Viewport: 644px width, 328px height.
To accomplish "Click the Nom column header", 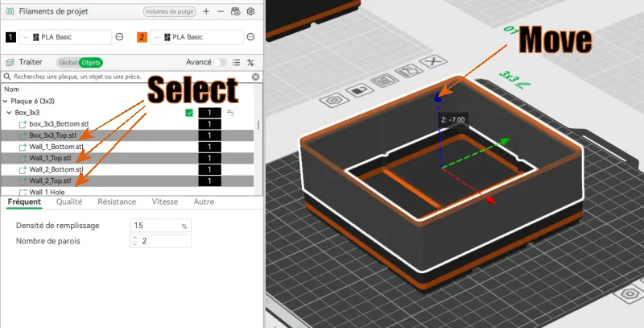I will pyautogui.click(x=11, y=89).
